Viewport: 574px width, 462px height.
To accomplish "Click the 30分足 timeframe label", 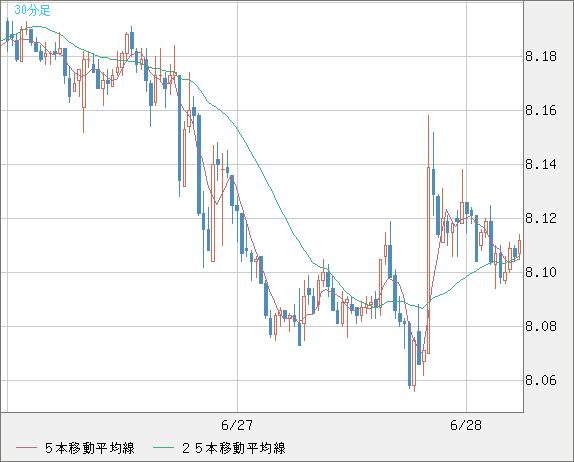I will (x=32, y=10).
